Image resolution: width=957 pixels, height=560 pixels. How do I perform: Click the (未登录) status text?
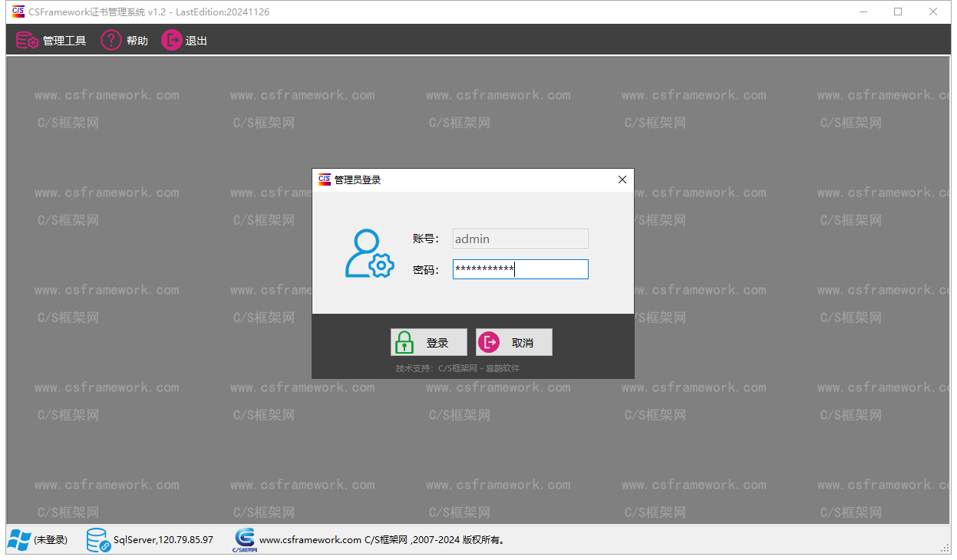(51, 540)
